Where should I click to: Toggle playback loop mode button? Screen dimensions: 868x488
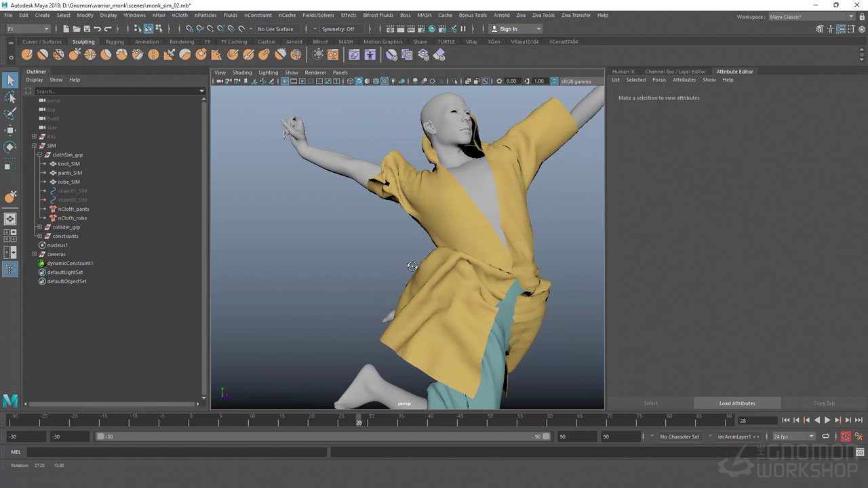[826, 436]
